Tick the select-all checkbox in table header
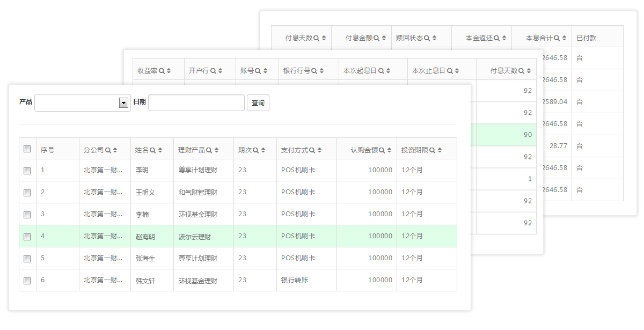644x330 pixels. coord(27,149)
